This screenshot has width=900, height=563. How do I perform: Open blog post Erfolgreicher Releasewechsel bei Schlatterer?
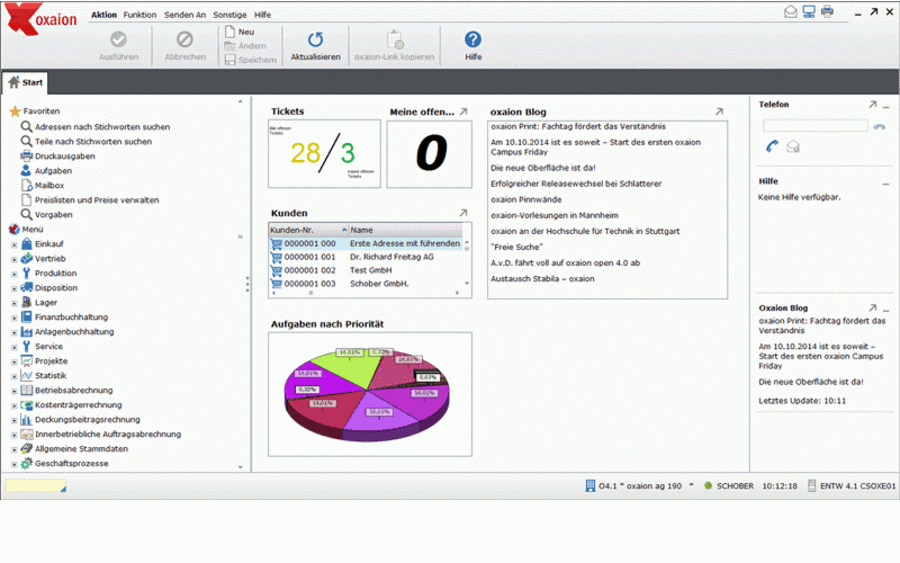coord(576,184)
